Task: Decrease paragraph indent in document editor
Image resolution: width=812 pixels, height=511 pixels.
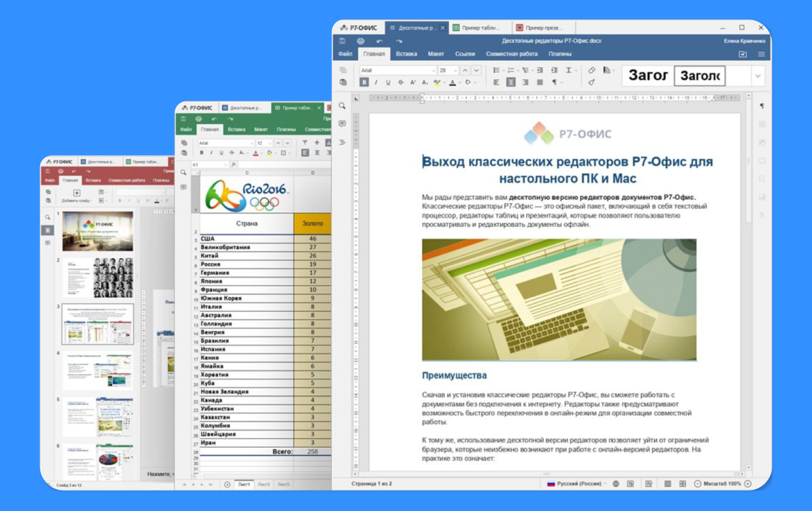Action: pos(540,71)
